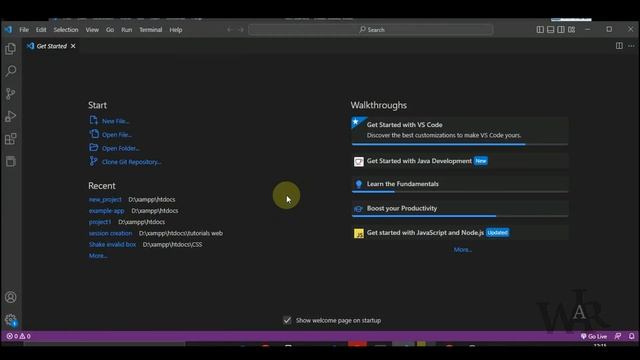640x360 pixels.
Task: Open the bottom activity bar view icon below Extensions
Action: pyautogui.click(x=11, y=161)
